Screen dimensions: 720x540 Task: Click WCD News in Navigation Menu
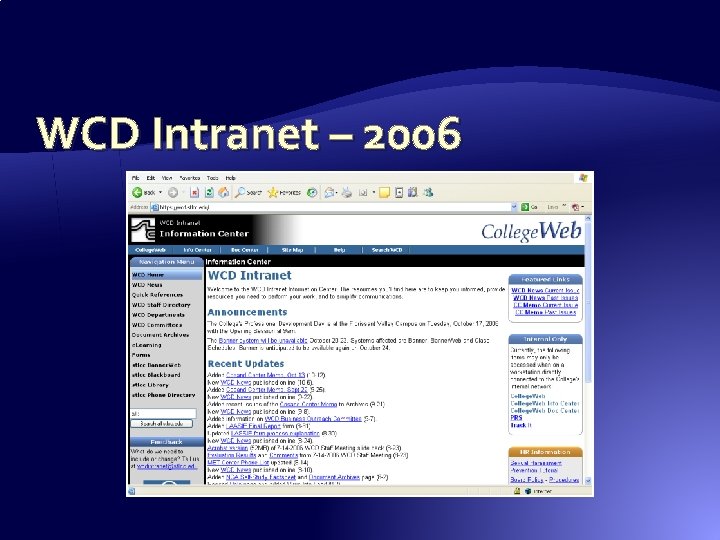[147, 285]
